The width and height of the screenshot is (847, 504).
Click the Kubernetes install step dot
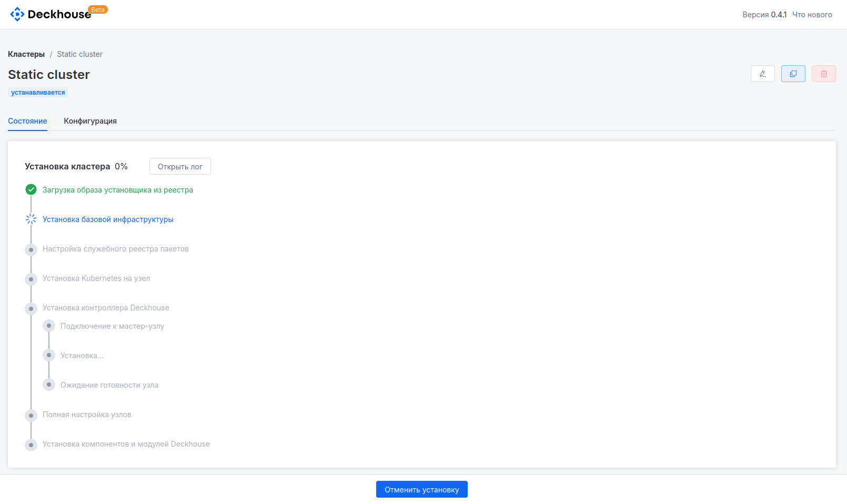(31, 279)
